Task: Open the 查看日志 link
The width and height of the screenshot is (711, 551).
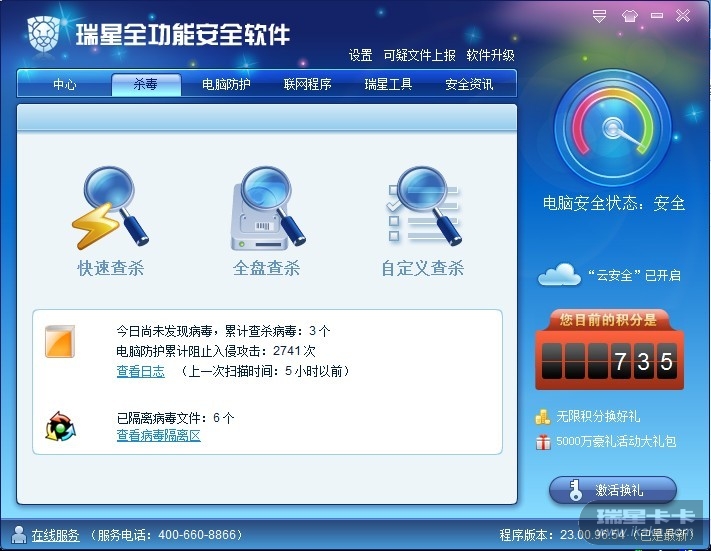Action: pyautogui.click(x=141, y=371)
